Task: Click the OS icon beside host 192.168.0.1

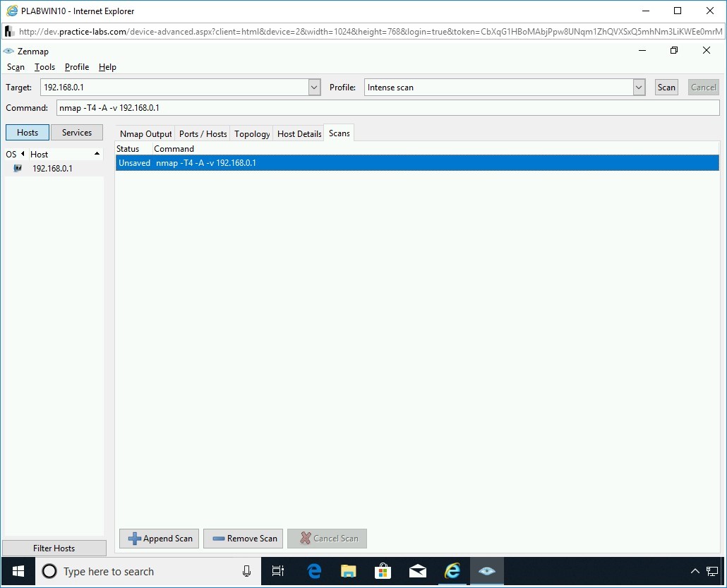Action: 18,169
